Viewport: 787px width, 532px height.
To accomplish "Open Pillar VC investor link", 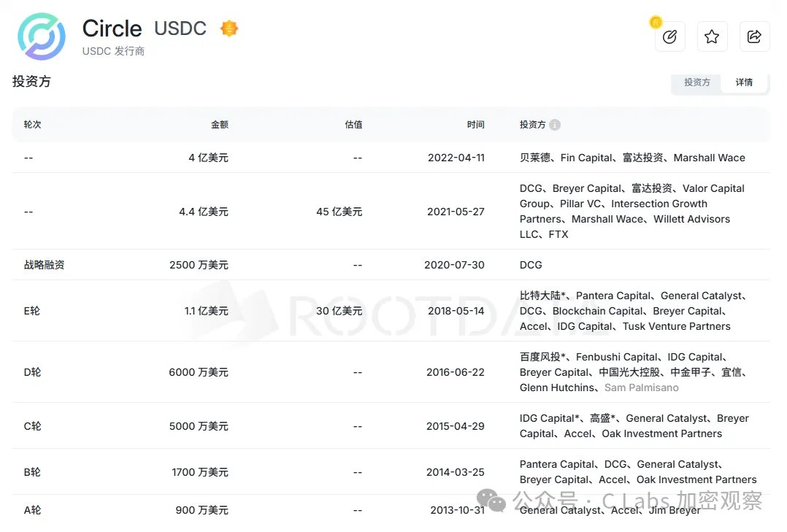I will pyautogui.click(x=580, y=204).
